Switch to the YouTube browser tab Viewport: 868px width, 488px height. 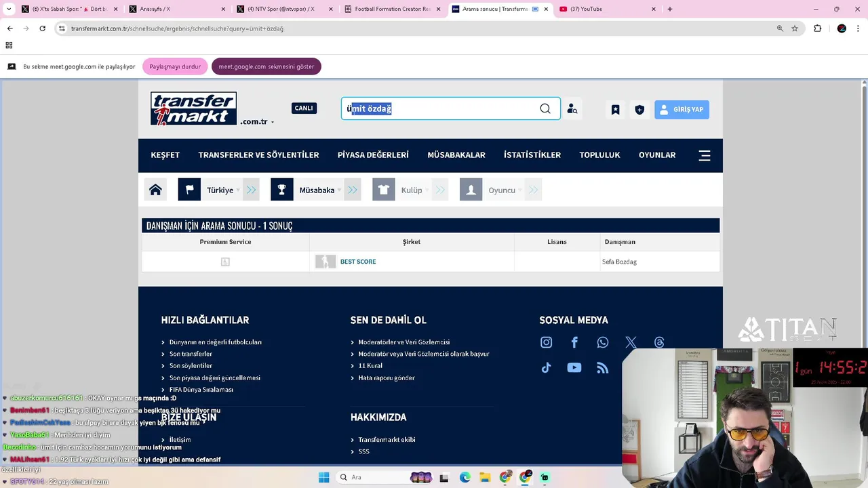click(607, 9)
